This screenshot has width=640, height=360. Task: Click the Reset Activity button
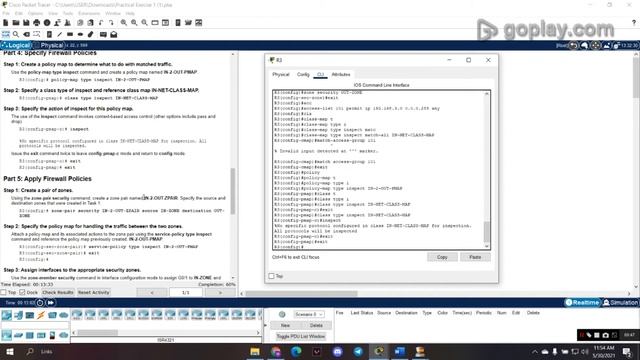tap(93, 292)
